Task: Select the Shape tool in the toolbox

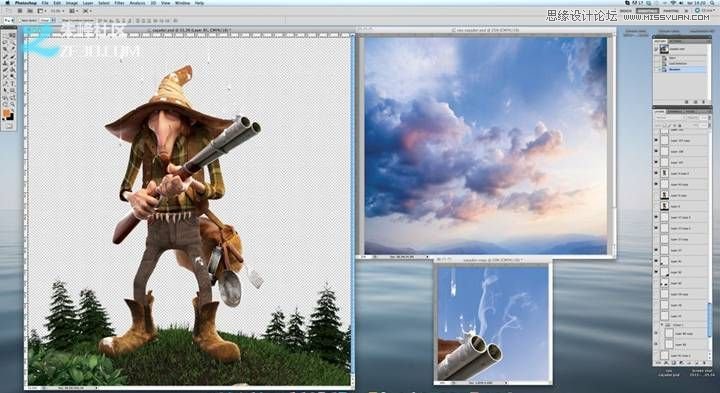Action: click(x=13, y=90)
